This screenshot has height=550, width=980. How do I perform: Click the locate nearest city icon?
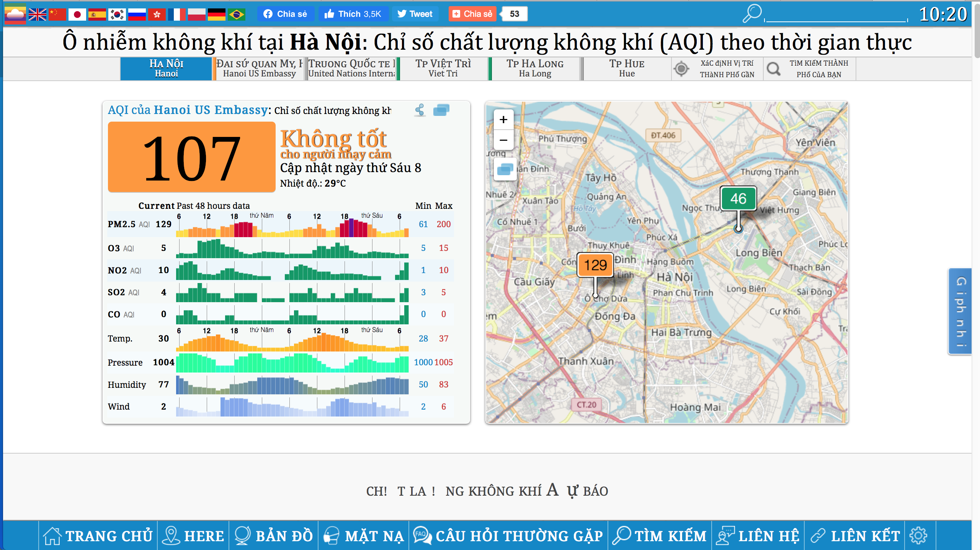(x=681, y=69)
